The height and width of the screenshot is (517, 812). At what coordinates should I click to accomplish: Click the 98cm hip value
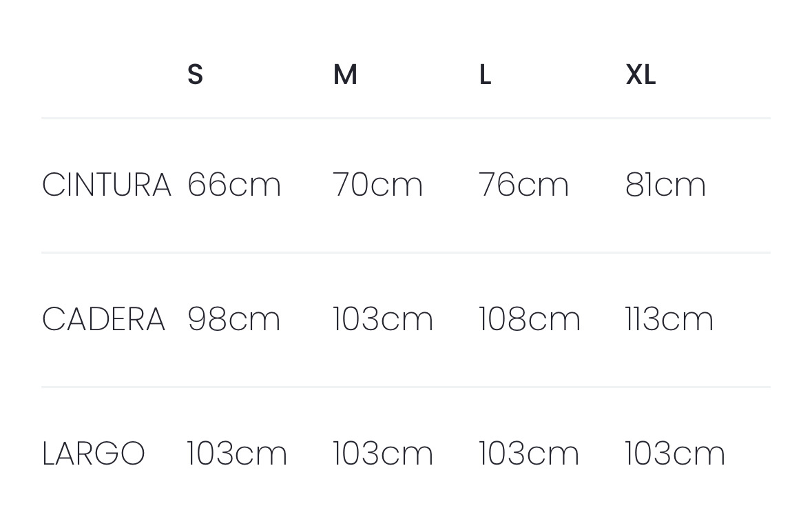click(234, 319)
